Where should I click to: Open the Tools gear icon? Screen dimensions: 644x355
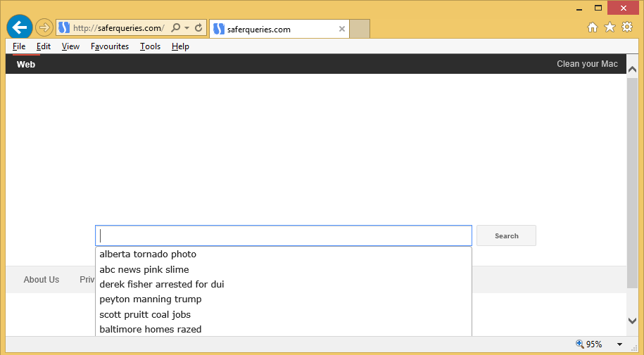coord(627,27)
